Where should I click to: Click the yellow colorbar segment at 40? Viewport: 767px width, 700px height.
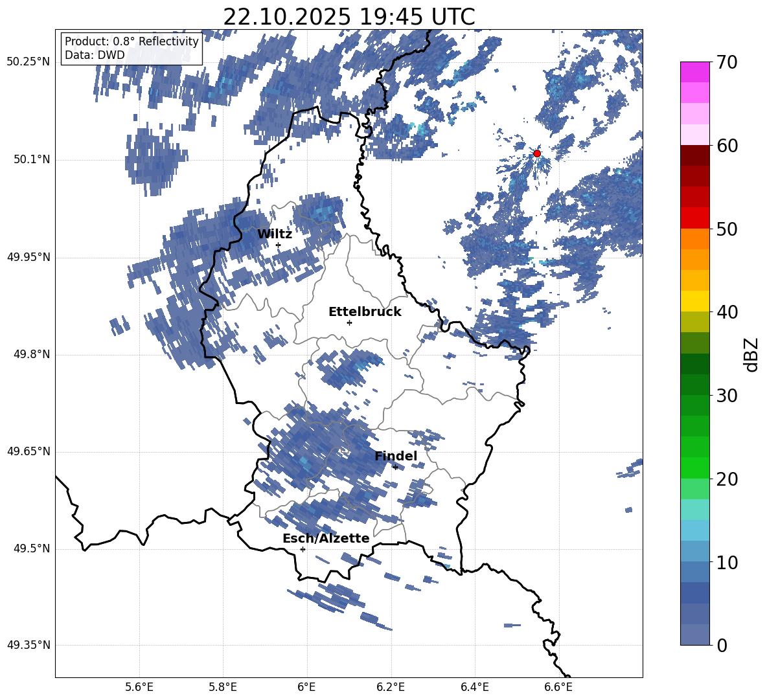point(694,301)
